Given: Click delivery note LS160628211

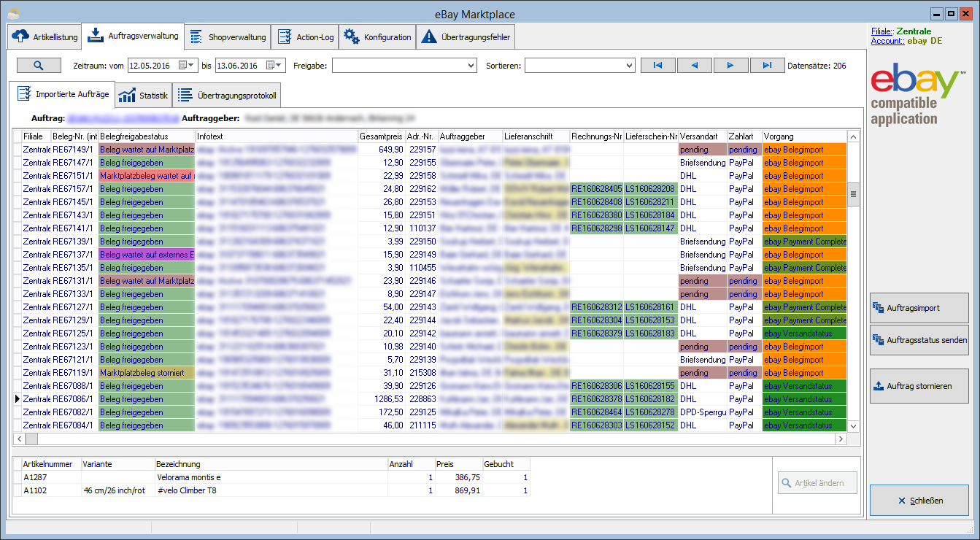Looking at the screenshot, I should (651, 202).
